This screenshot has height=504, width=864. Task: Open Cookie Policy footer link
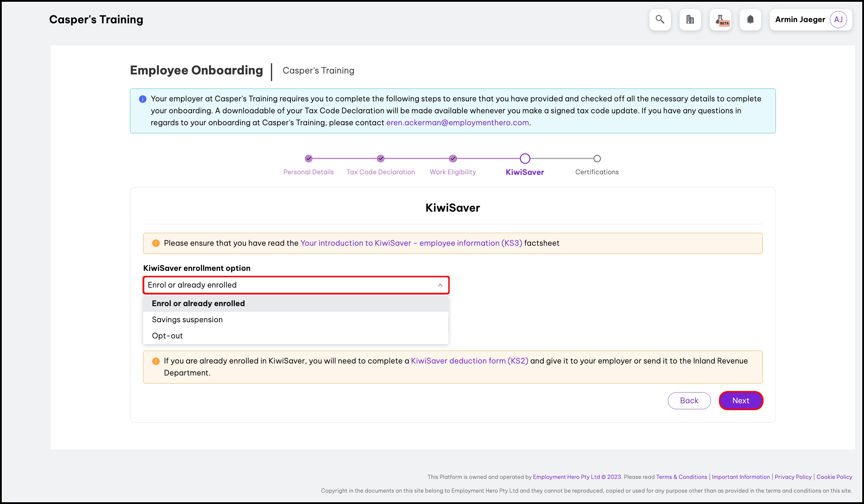pyautogui.click(x=834, y=477)
